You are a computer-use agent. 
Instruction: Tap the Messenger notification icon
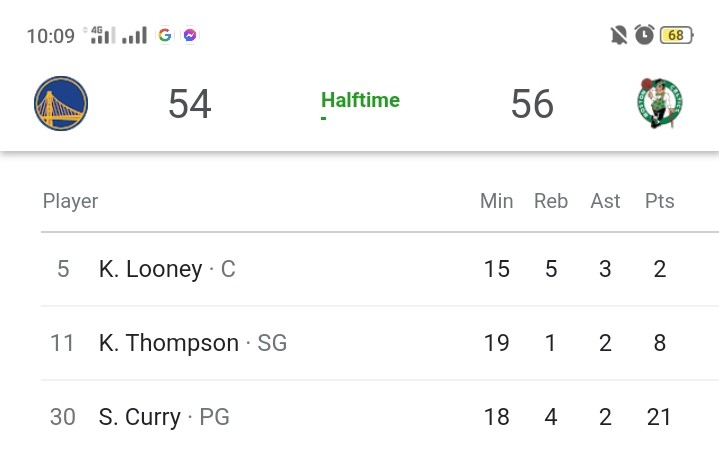pos(190,35)
